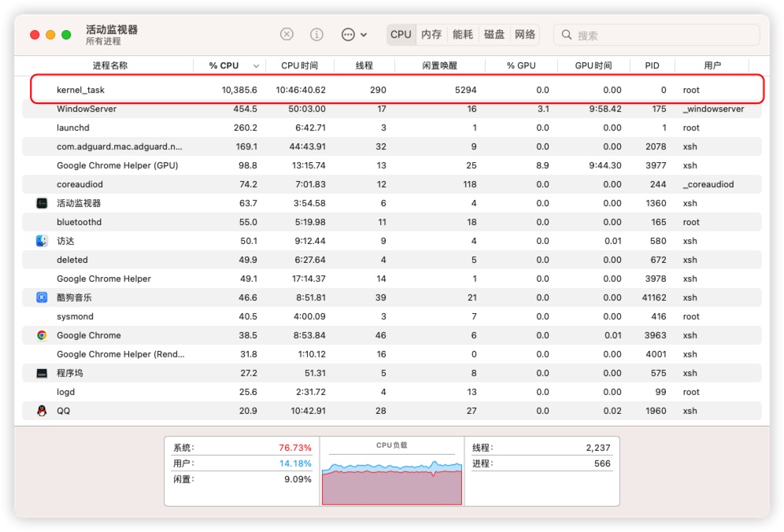Select the Google Chrome app icon
This screenshot has height=532, width=784.
click(42, 335)
